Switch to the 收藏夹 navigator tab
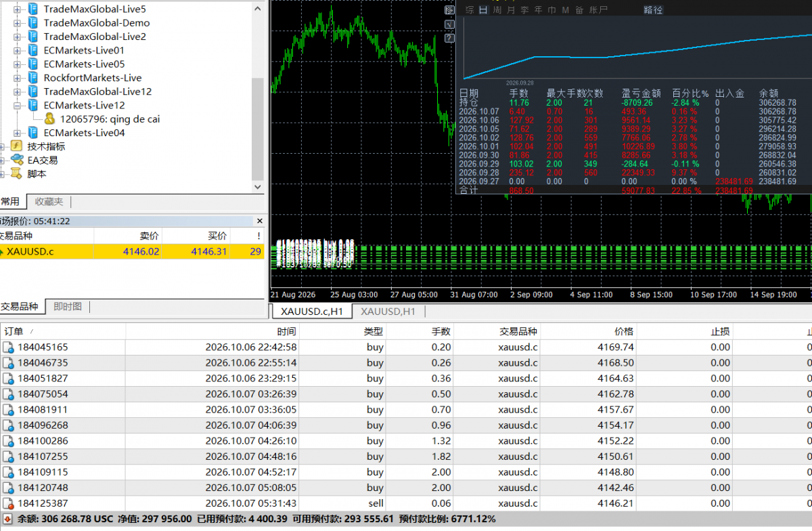Screen dimensions: 812x531 (49, 202)
